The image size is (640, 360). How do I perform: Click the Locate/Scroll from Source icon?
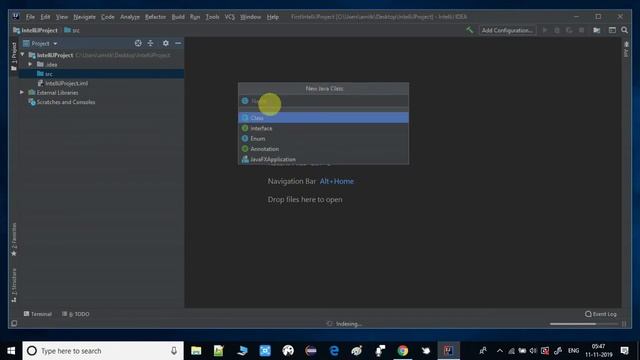(x=138, y=43)
